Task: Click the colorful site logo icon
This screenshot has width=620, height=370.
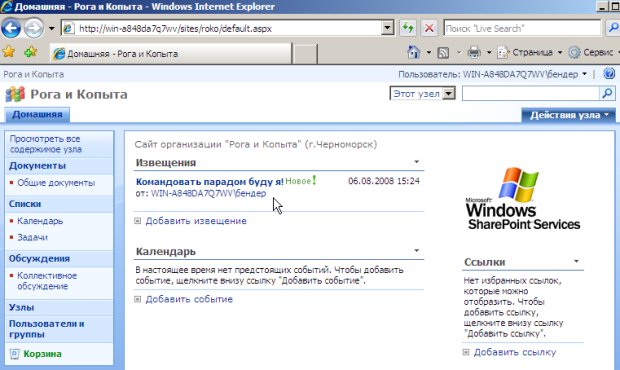Action: [x=15, y=94]
